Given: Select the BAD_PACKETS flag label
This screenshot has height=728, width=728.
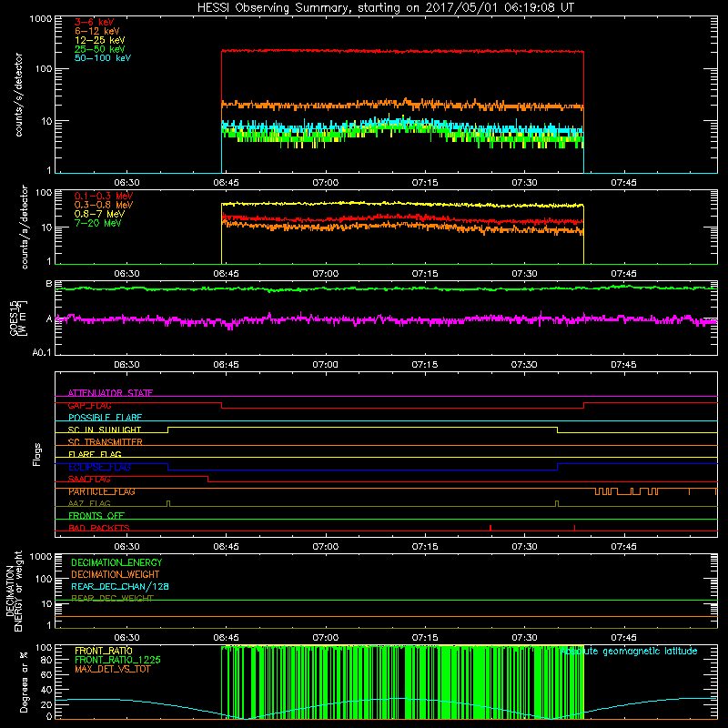Looking at the screenshot, I should point(99,528).
